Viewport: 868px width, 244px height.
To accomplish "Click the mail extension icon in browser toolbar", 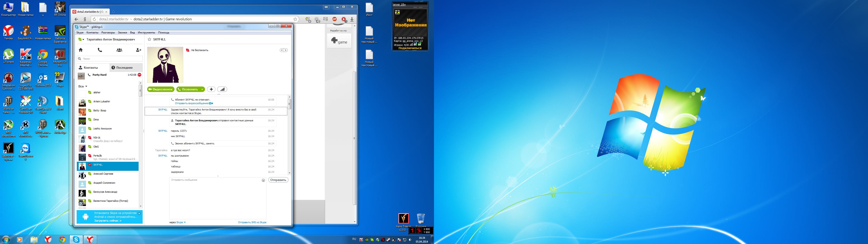I will (325, 19).
